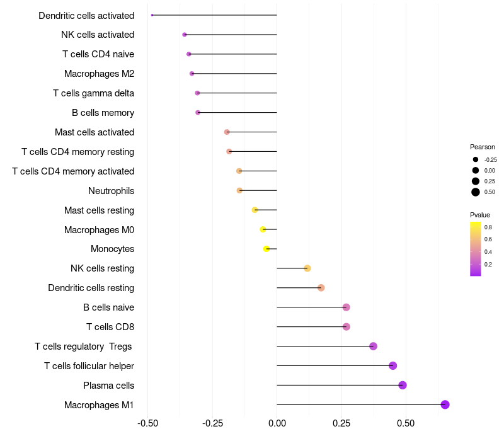Click the -0.25 Pearson legend circle
This screenshot has width=504, height=441.
point(476,159)
